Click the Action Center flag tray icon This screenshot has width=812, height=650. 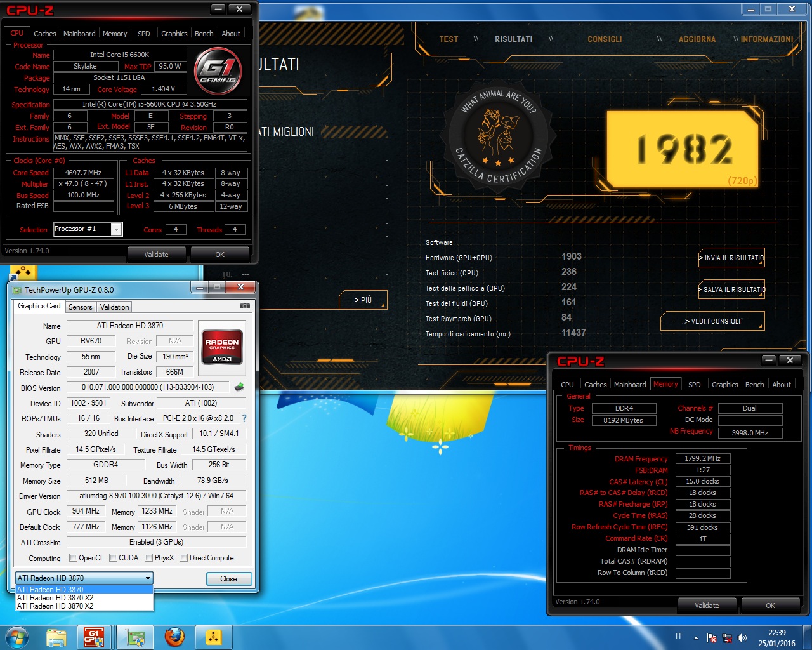click(x=712, y=638)
